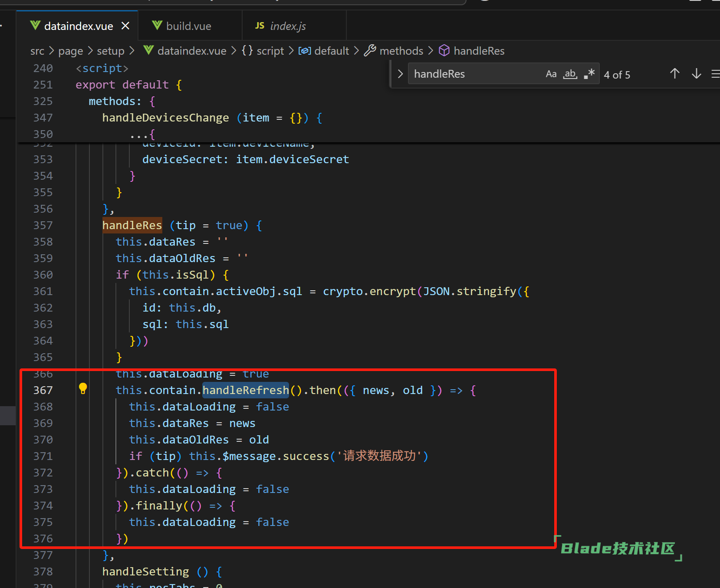Click line number 367 in gutter

43,390
